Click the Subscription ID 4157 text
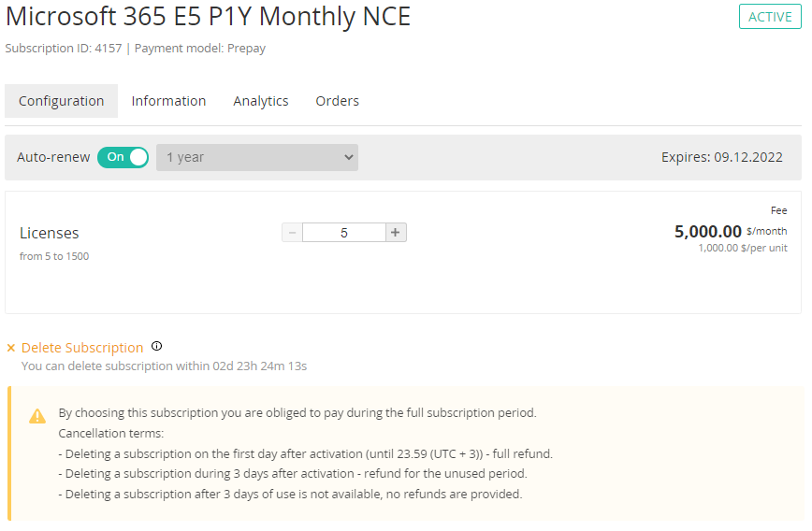The width and height of the screenshot is (812, 531). [x=64, y=48]
